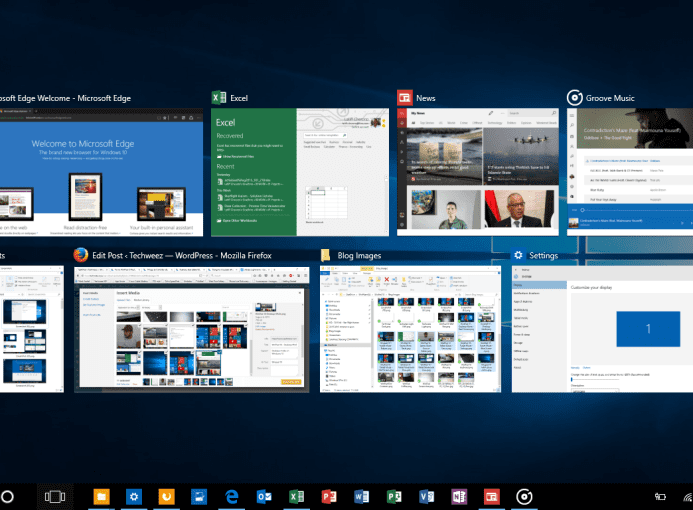Click Excel logo above Excel window preview
The image size is (693, 510).
pos(219,98)
